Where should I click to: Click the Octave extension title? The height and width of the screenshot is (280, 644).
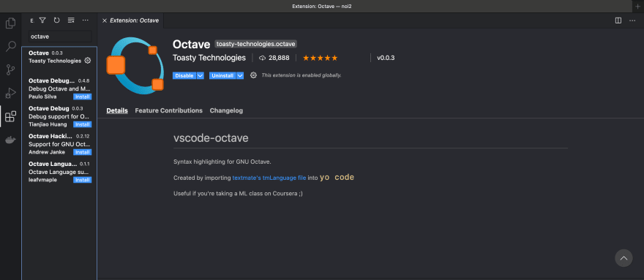(192, 44)
